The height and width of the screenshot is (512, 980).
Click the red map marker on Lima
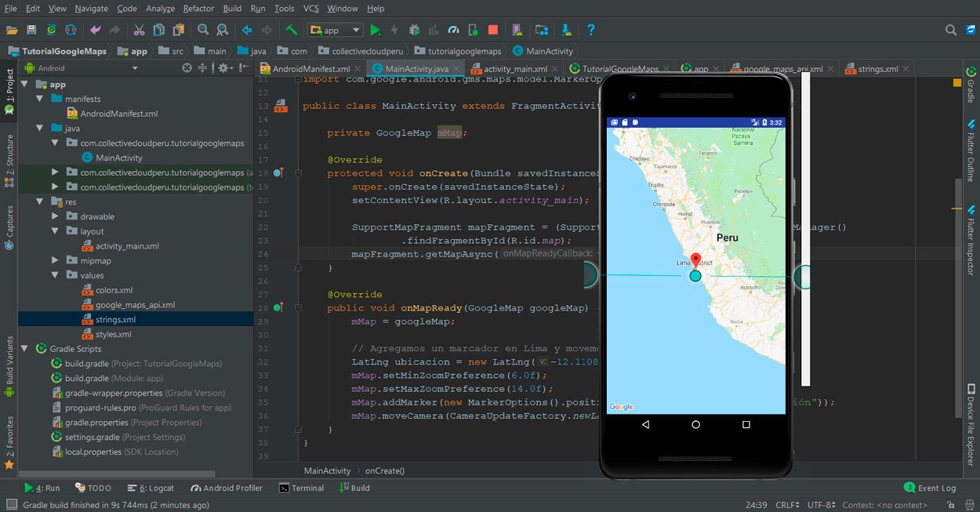[x=695, y=261]
